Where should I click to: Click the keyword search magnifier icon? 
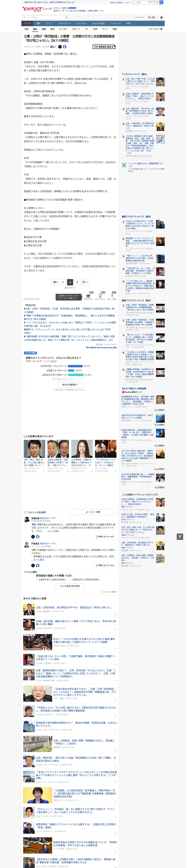[66, 18]
